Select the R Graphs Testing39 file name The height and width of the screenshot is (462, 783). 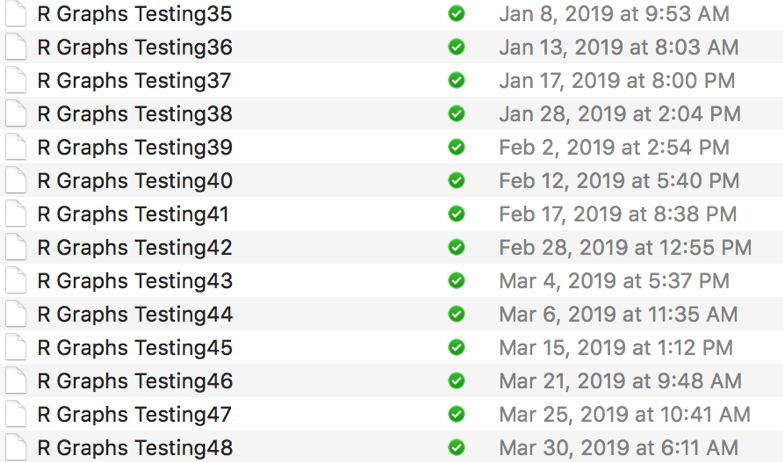tap(134, 148)
